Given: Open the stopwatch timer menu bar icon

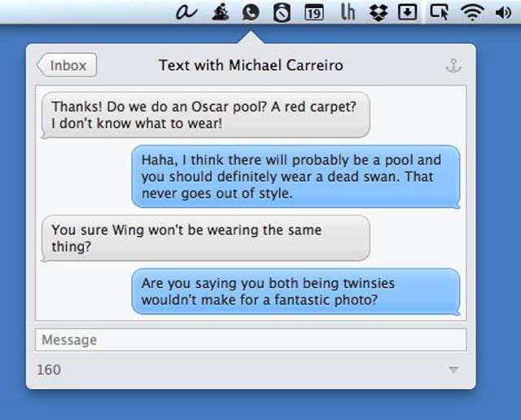Looking at the screenshot, I should [282, 12].
